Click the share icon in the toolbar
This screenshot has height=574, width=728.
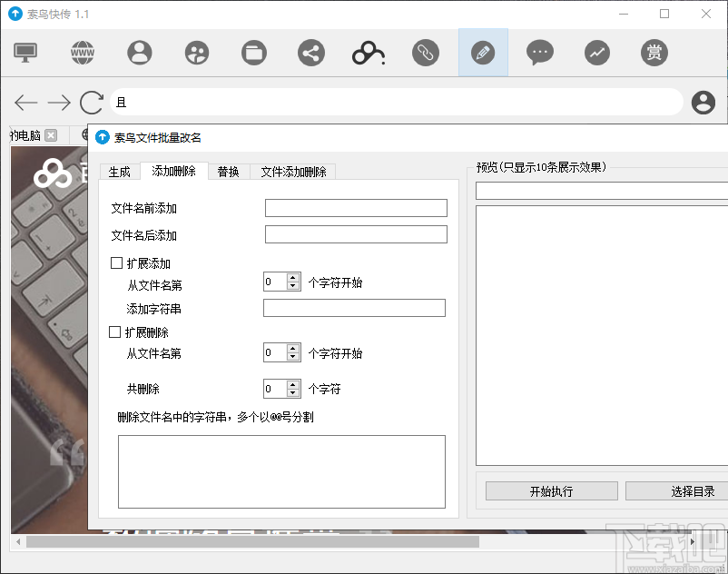(310, 52)
